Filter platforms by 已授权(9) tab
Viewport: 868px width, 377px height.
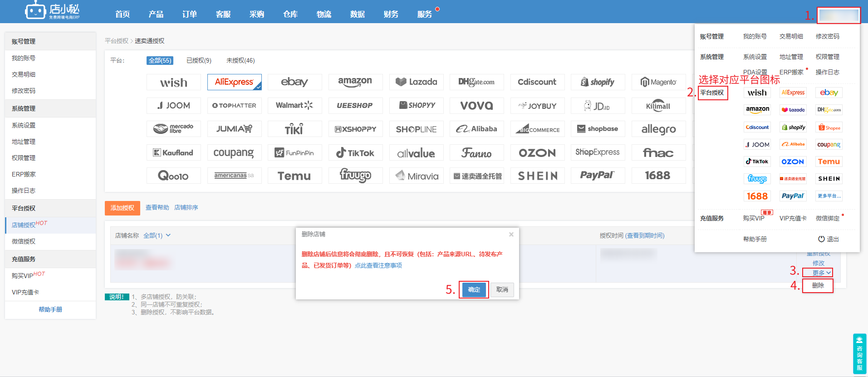[x=199, y=60]
